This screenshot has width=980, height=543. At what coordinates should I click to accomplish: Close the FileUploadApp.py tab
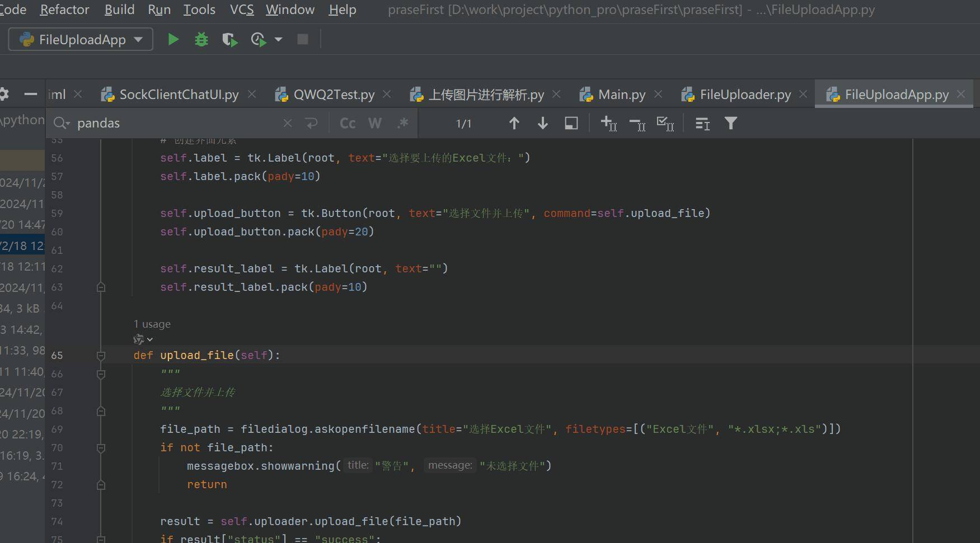pos(961,95)
